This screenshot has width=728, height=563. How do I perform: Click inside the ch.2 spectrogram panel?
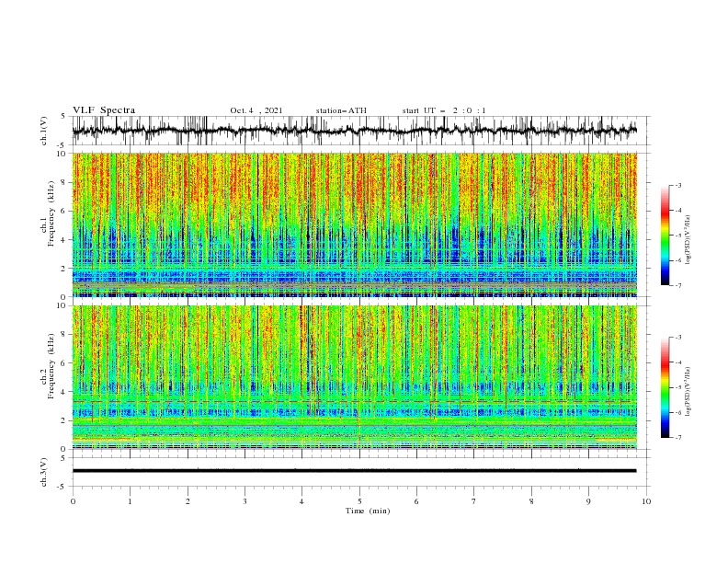point(354,377)
